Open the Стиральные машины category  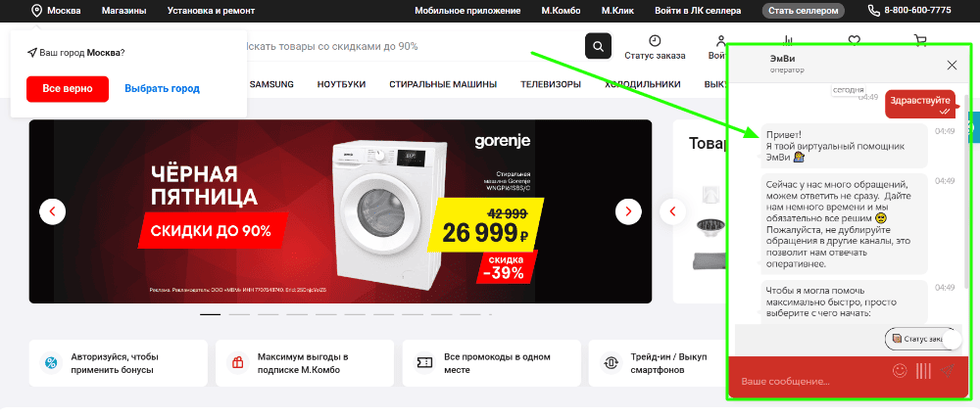click(443, 84)
